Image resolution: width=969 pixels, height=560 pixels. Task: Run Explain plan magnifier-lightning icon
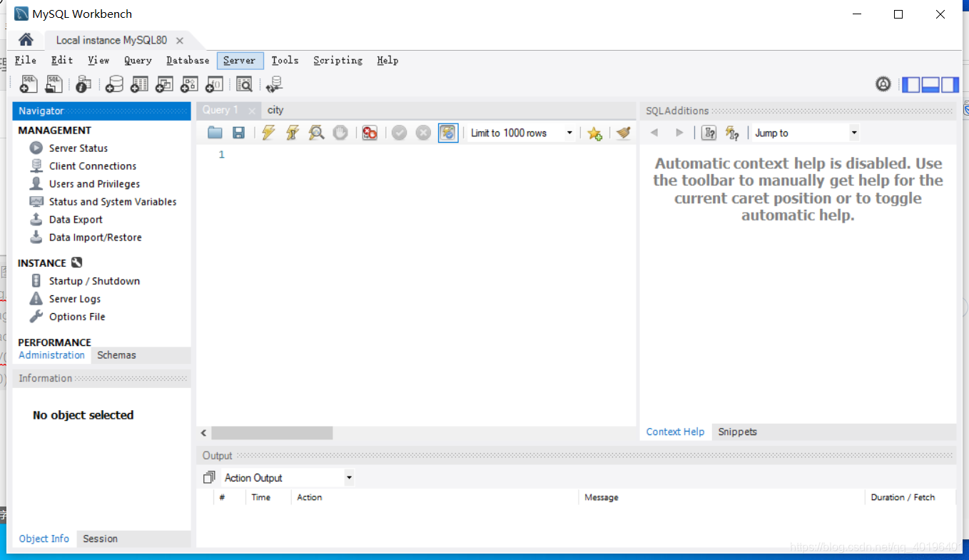pos(316,133)
